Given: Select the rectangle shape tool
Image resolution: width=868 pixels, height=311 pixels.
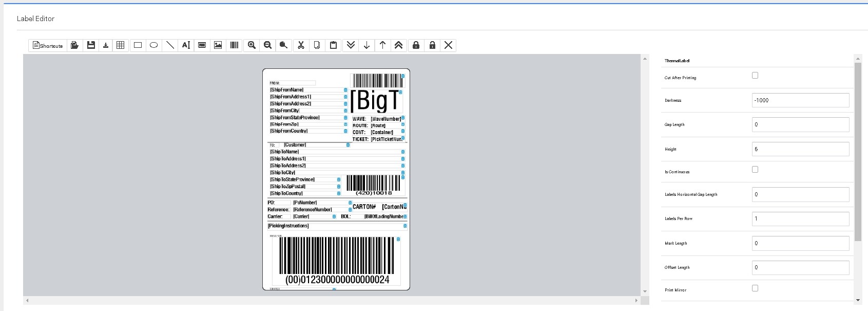Looking at the screenshot, I should pos(138,45).
